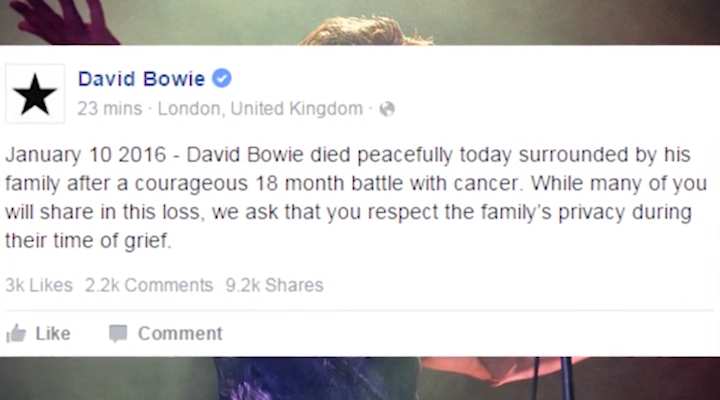Image resolution: width=720 pixels, height=400 pixels.
Task: Click the post text about January 10 2016
Action: [356, 197]
